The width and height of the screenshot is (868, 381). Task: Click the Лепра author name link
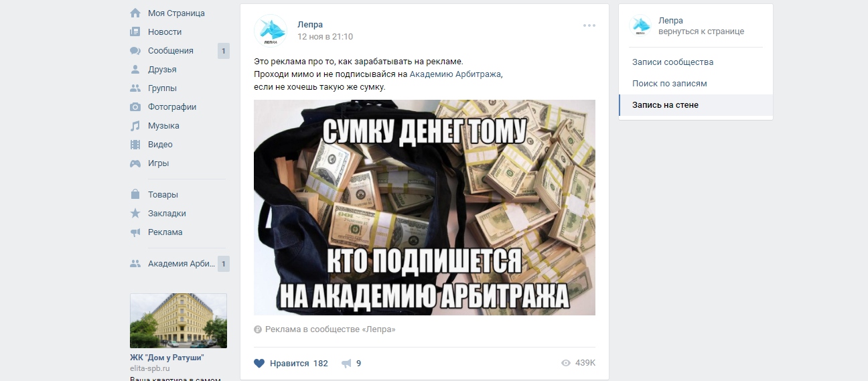coord(310,25)
